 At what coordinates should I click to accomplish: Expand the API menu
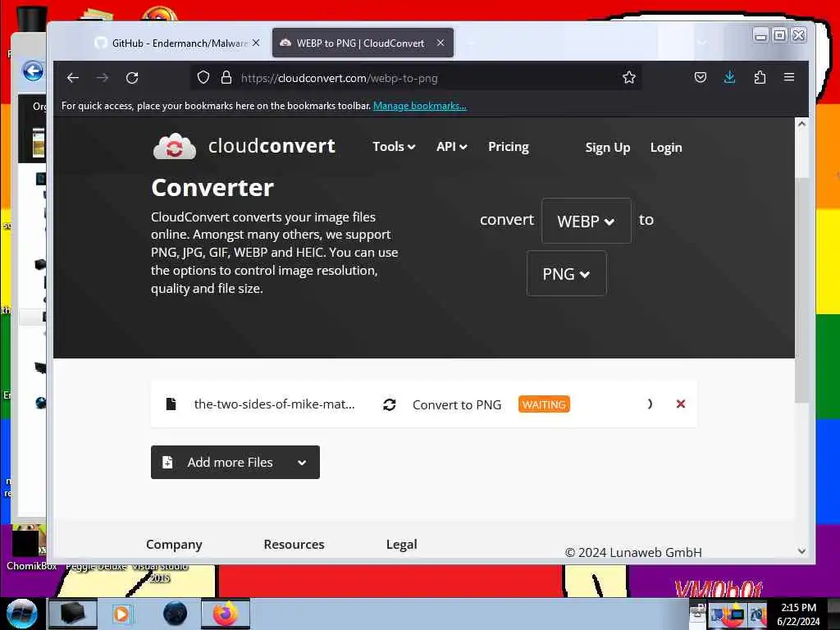(452, 147)
